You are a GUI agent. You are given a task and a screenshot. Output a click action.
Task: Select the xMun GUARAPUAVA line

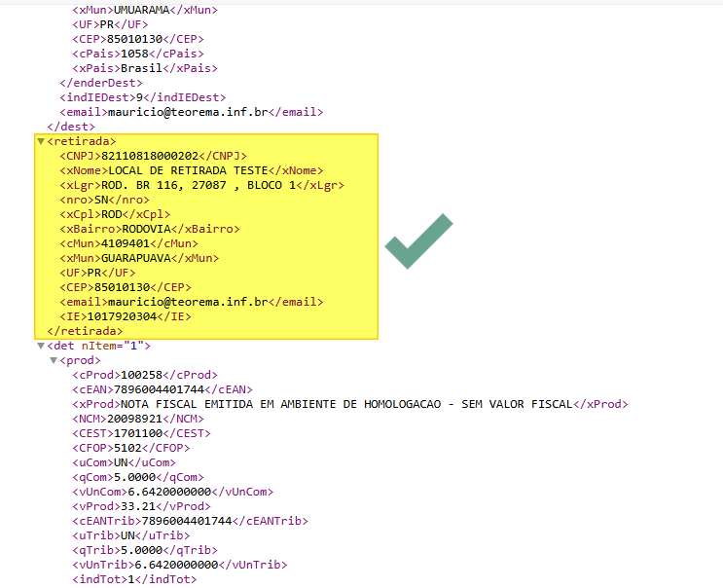(x=139, y=258)
